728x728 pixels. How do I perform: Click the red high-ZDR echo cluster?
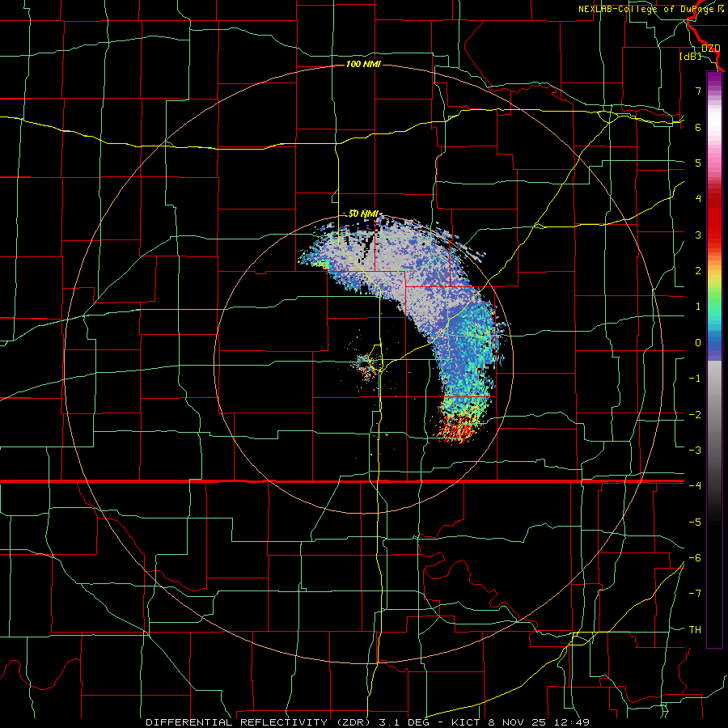457,430
